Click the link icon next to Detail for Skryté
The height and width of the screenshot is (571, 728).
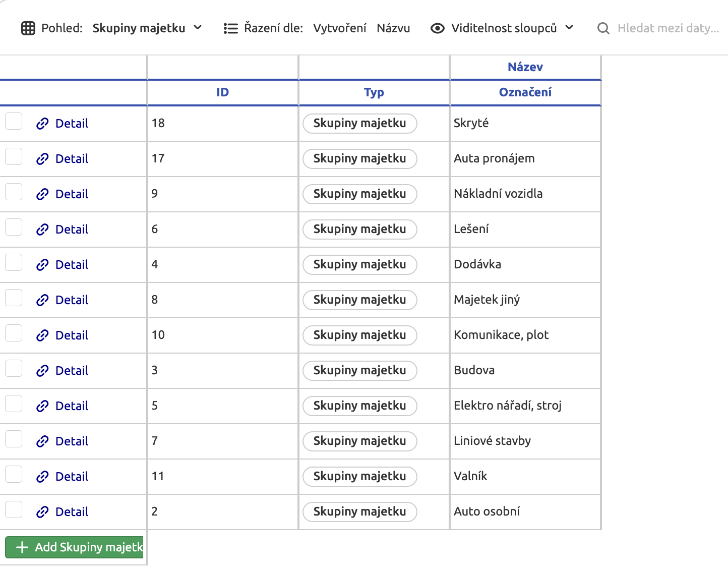(42, 123)
